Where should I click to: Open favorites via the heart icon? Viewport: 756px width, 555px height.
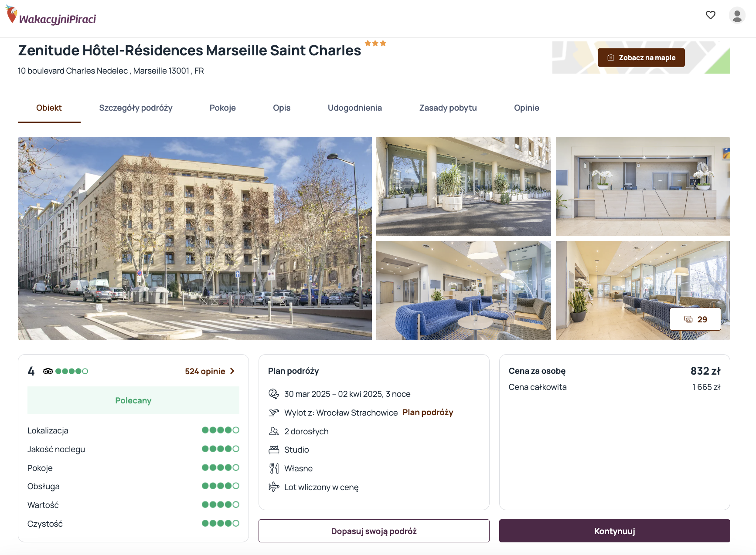(x=711, y=15)
